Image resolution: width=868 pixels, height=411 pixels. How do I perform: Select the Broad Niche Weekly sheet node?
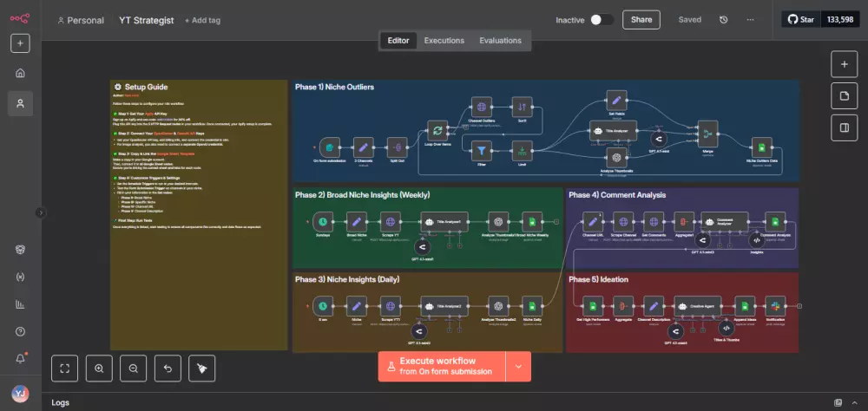point(532,222)
